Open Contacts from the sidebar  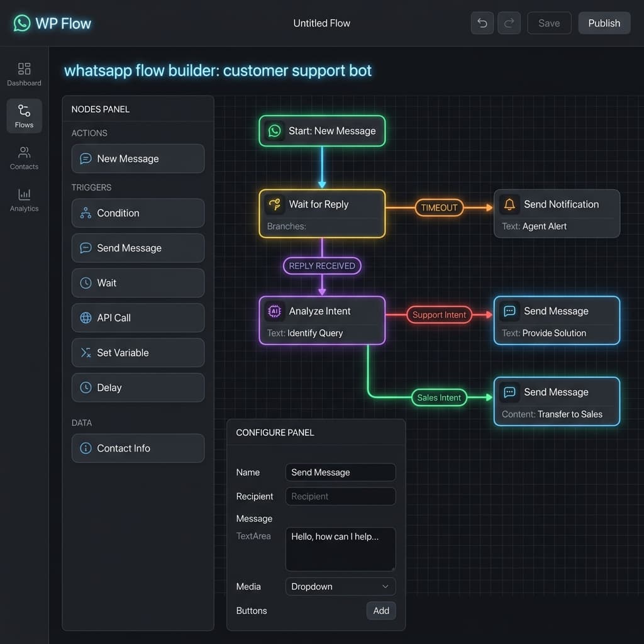click(x=25, y=158)
